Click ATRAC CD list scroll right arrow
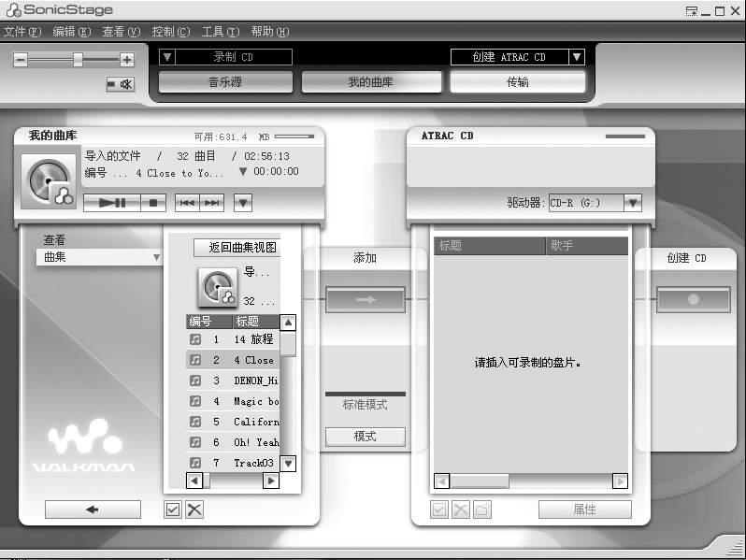Viewport: 746px width, 560px height. click(620, 481)
